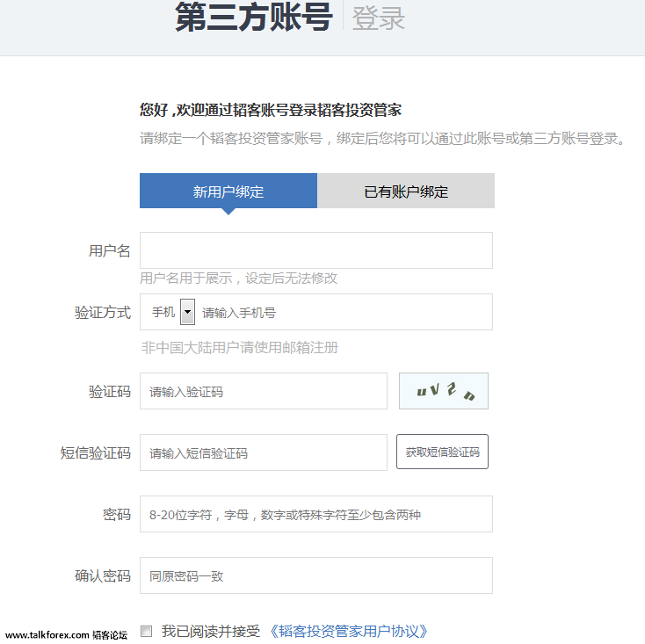Open 《韬客投资管家用户协议》 link

click(348, 631)
